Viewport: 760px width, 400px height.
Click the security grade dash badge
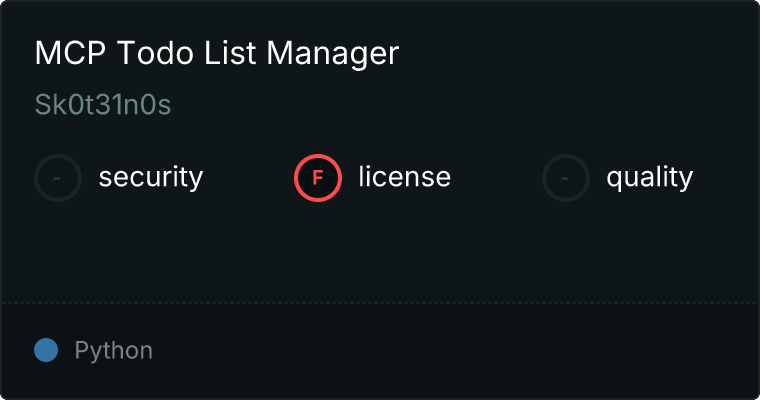58,178
